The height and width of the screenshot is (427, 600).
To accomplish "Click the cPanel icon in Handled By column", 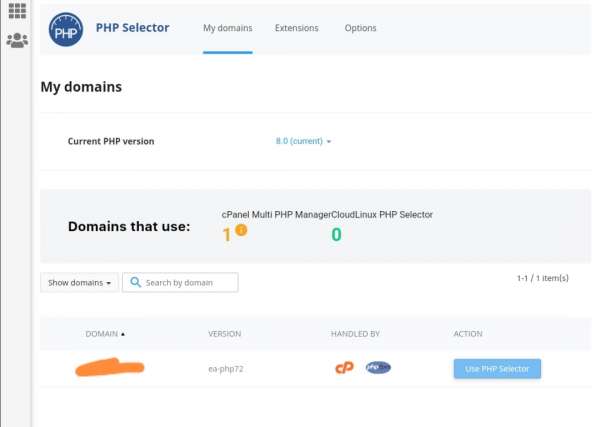I will pos(344,368).
